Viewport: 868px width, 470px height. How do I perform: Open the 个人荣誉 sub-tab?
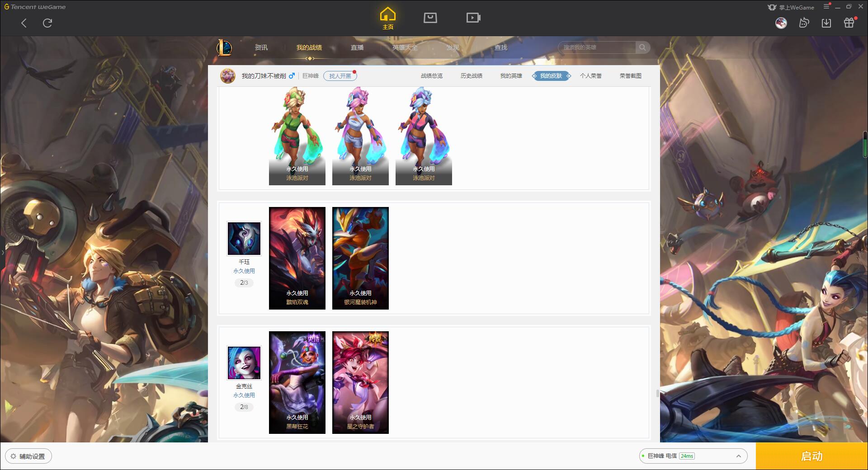591,76
